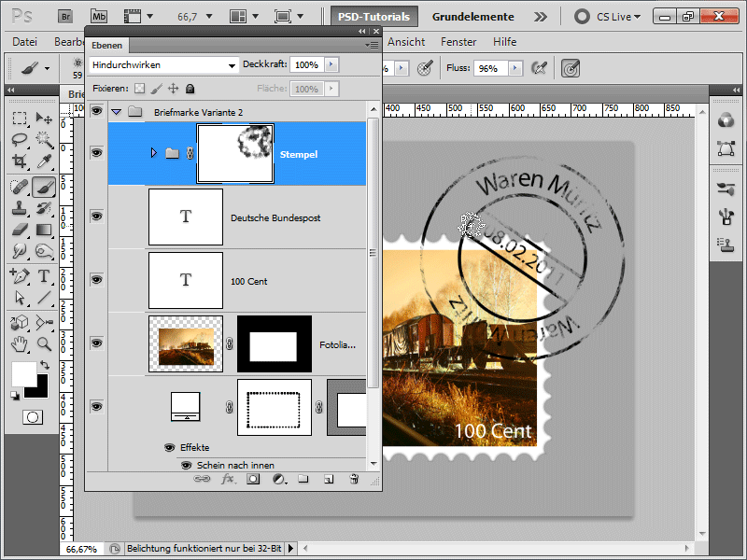The image size is (747, 560).
Task: Select the Dodge tool
Action: (44, 251)
